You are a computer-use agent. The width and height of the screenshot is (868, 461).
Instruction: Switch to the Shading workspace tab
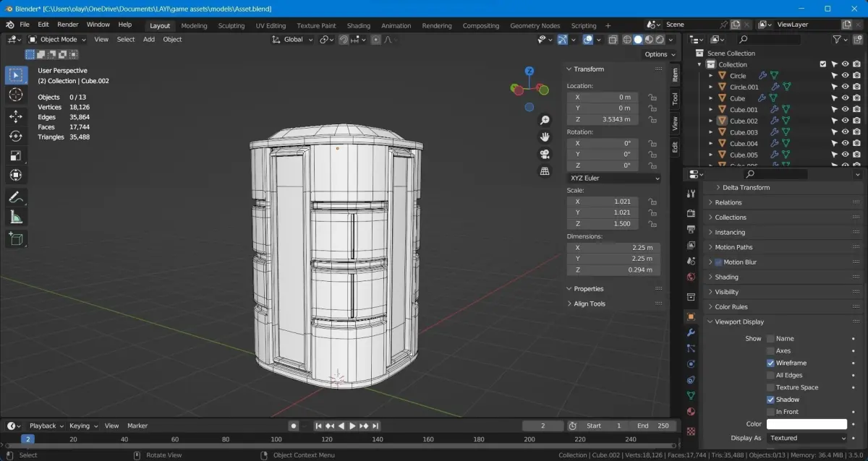click(x=359, y=25)
